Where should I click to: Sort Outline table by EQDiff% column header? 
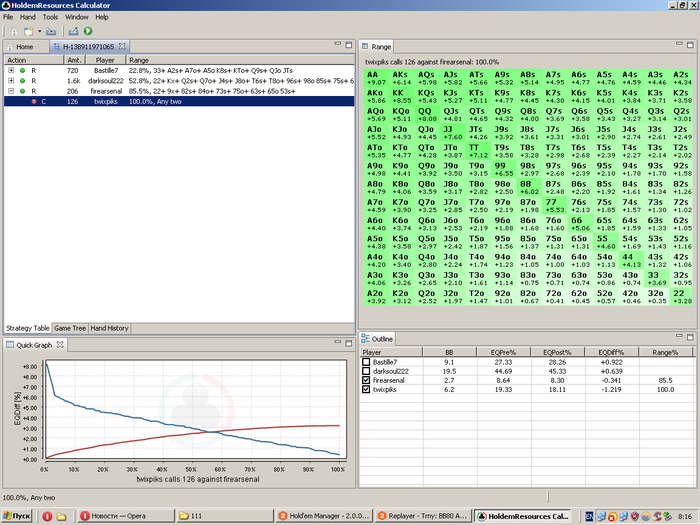click(x=612, y=352)
